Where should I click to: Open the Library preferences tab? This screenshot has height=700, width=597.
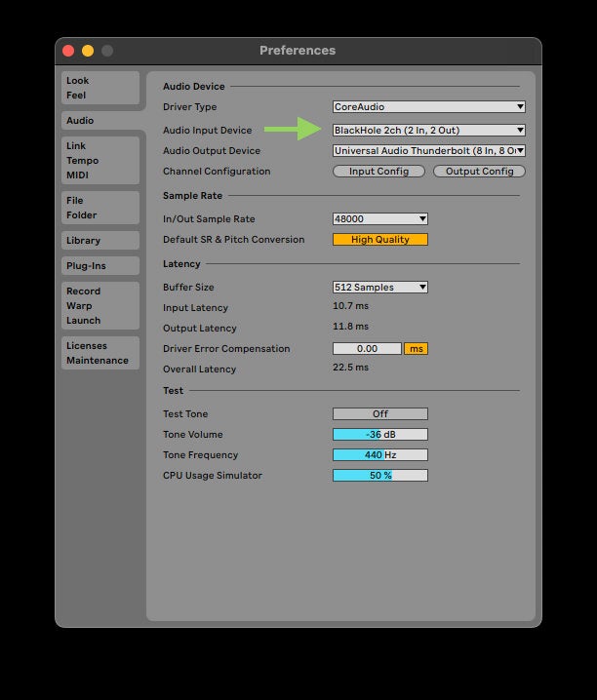100,240
